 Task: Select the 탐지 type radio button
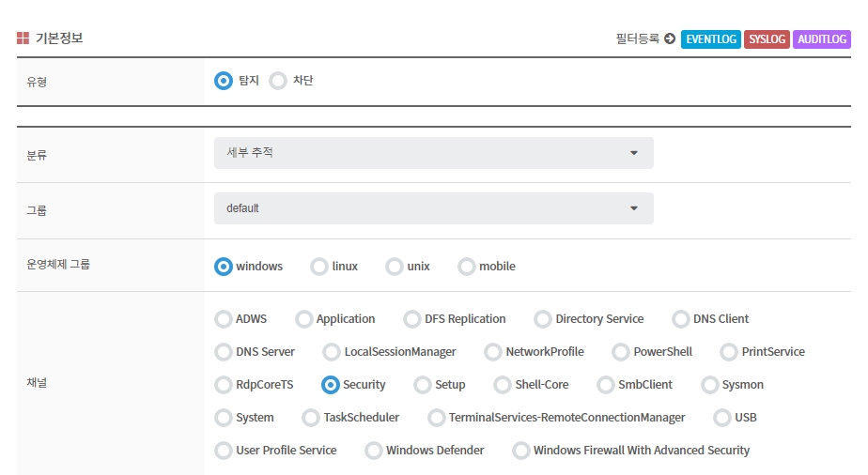click(x=224, y=81)
